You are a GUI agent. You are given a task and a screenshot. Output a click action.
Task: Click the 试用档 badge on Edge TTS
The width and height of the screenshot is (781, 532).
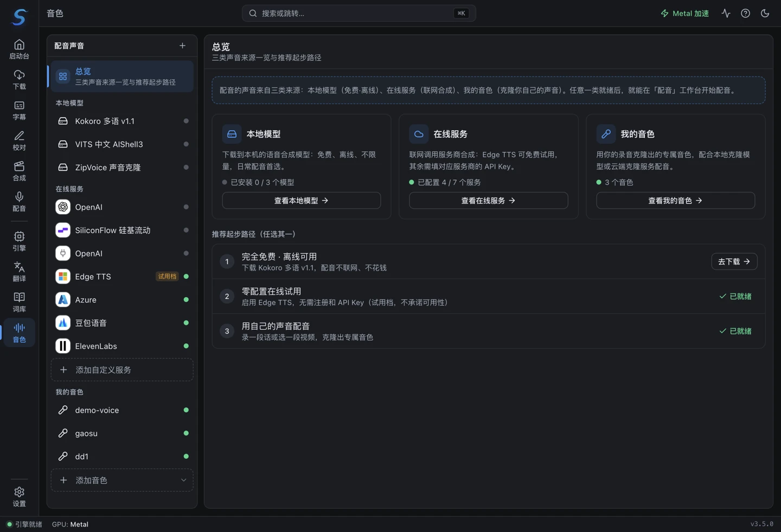(167, 277)
